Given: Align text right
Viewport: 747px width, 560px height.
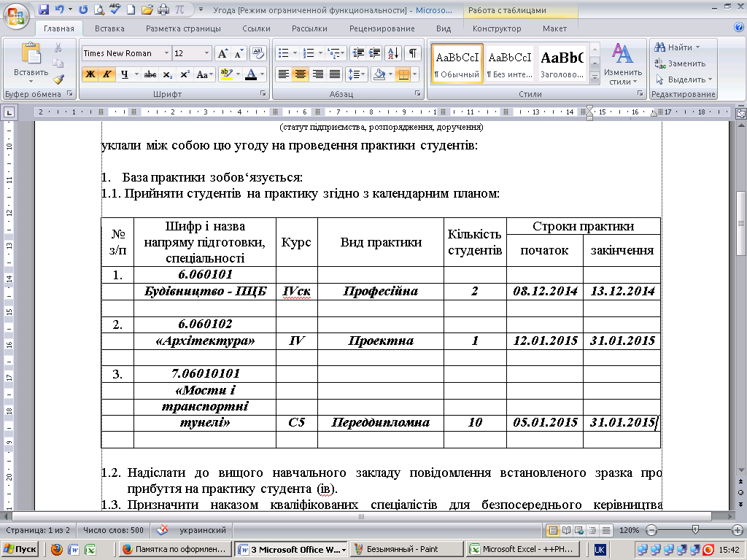Looking at the screenshot, I should [x=318, y=74].
